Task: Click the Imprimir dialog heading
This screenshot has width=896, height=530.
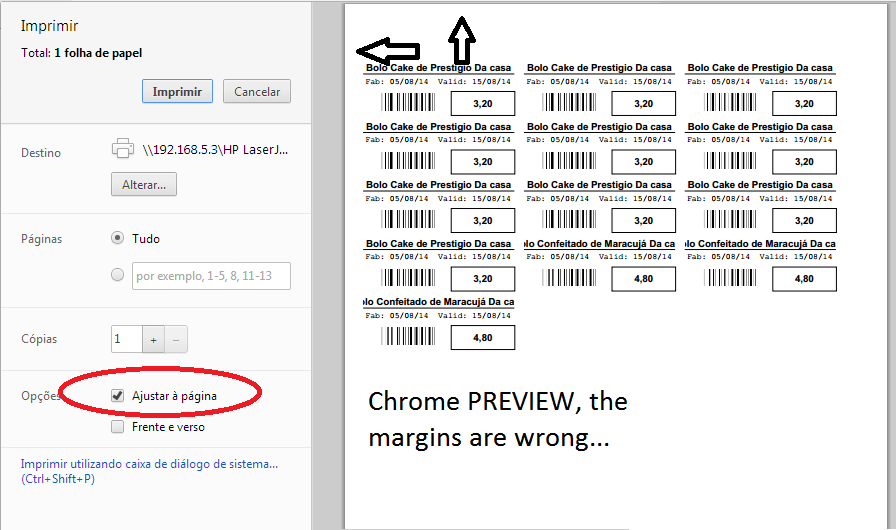Action: tap(49, 26)
